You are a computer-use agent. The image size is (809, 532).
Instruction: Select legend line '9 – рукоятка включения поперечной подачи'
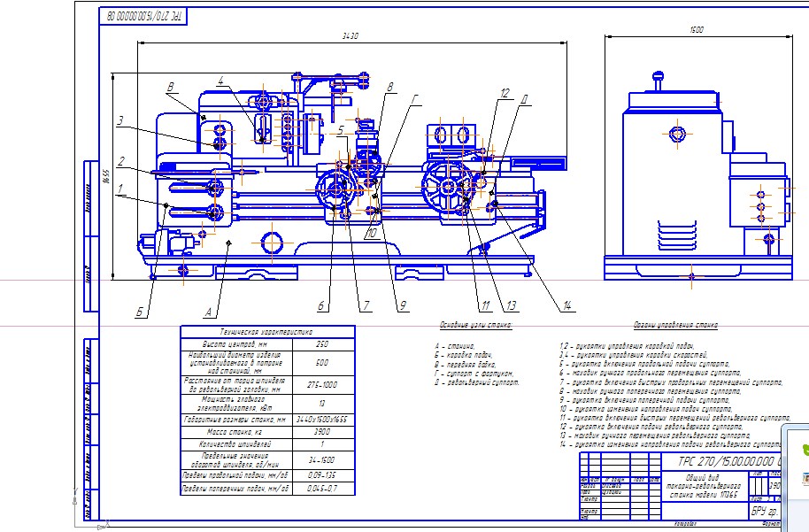[645, 400]
